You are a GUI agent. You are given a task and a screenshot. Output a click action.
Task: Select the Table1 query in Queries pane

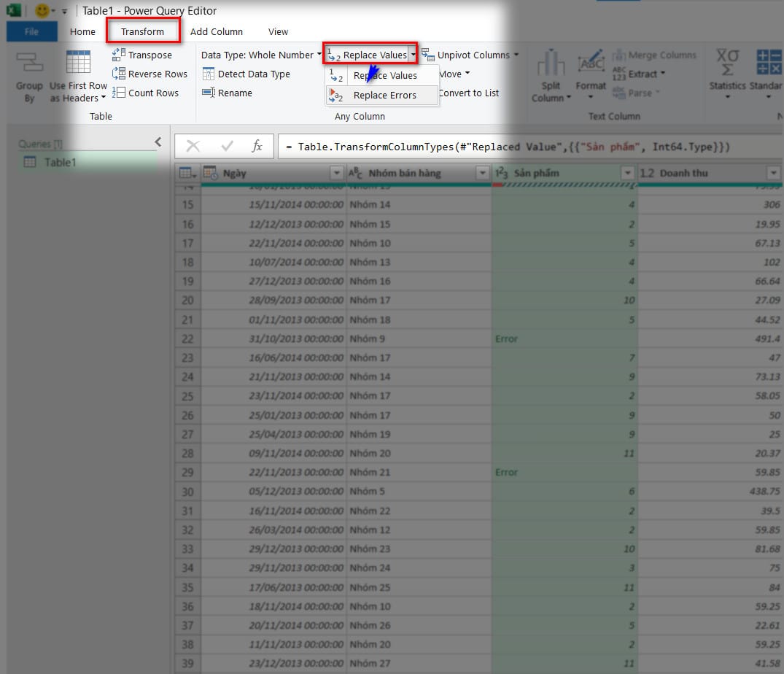[60, 162]
